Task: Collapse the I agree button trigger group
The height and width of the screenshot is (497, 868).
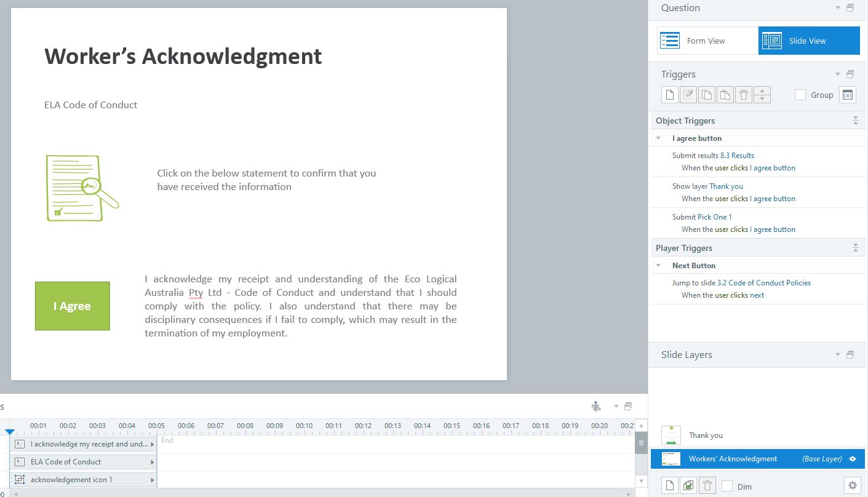Action: 658,138
